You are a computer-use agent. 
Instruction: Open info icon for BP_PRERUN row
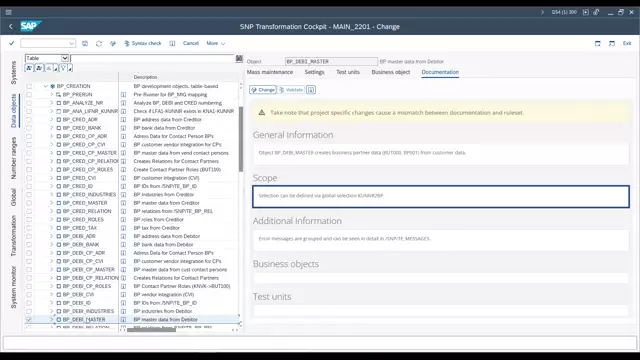[x=123, y=95]
